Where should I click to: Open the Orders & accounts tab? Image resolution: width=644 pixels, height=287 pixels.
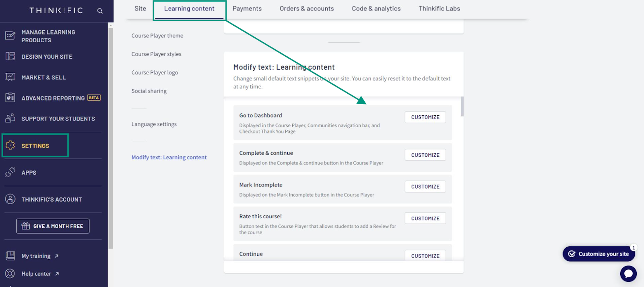tap(307, 8)
